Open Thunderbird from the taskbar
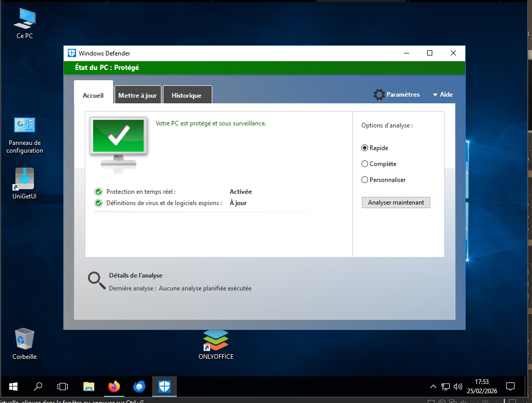 [139, 387]
